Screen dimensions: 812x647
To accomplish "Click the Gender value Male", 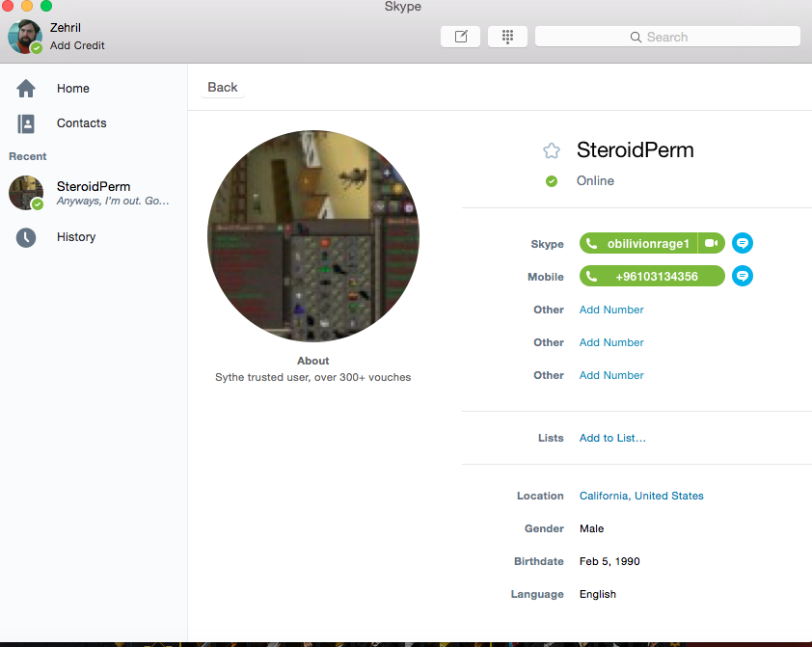I will (x=591, y=528).
